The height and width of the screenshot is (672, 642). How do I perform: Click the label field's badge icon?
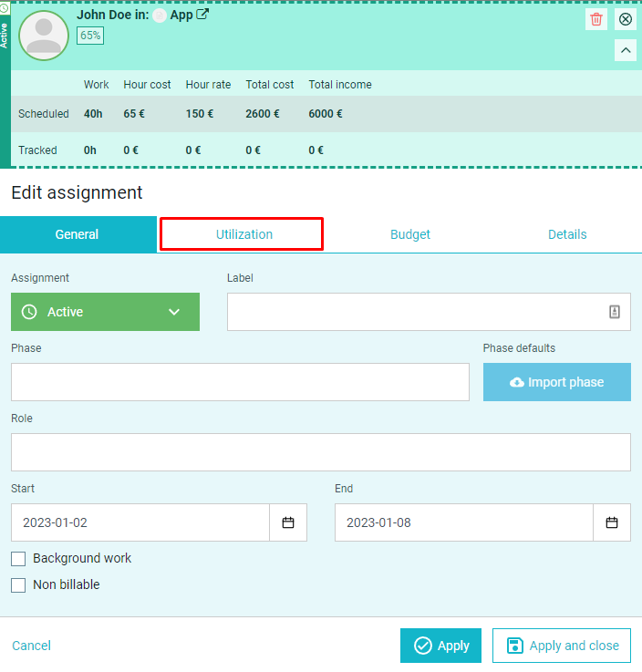coord(615,312)
